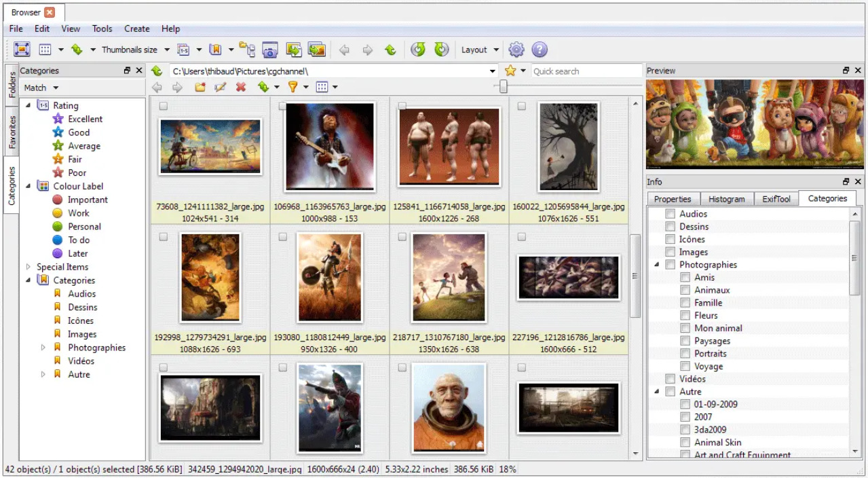The height and width of the screenshot is (478, 868).
Task: Switch to the ExifTool tab
Action: pos(776,199)
